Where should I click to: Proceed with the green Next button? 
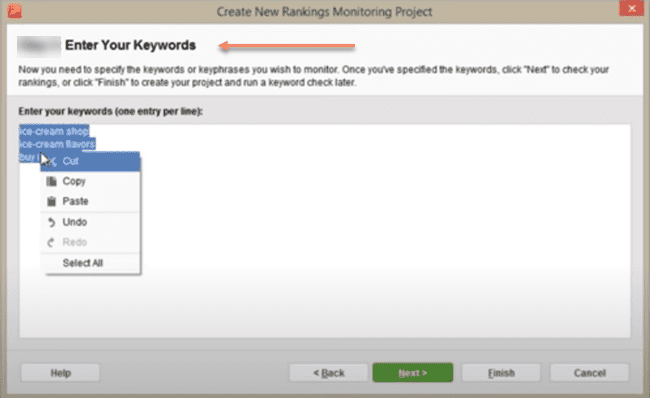point(413,373)
